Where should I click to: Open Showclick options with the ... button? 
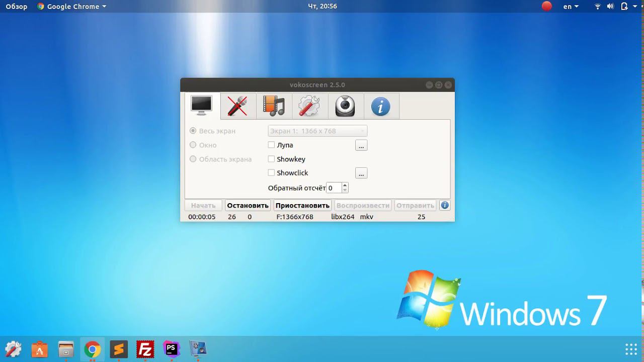[x=361, y=173]
